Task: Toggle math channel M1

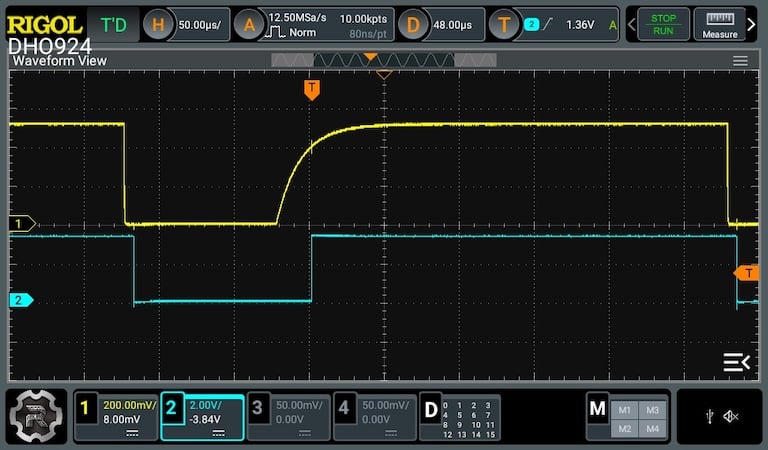Action: [x=624, y=410]
